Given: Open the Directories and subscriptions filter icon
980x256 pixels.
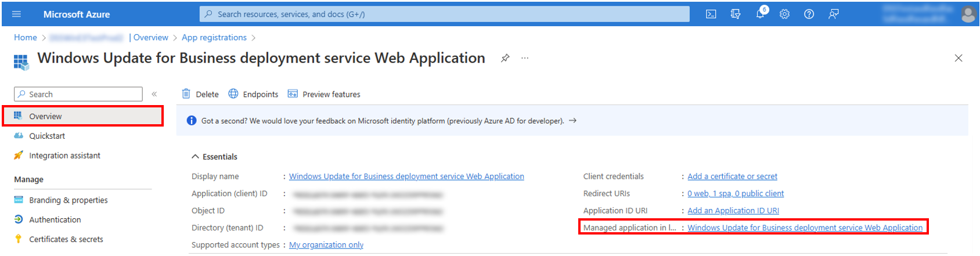Looking at the screenshot, I should [736, 14].
